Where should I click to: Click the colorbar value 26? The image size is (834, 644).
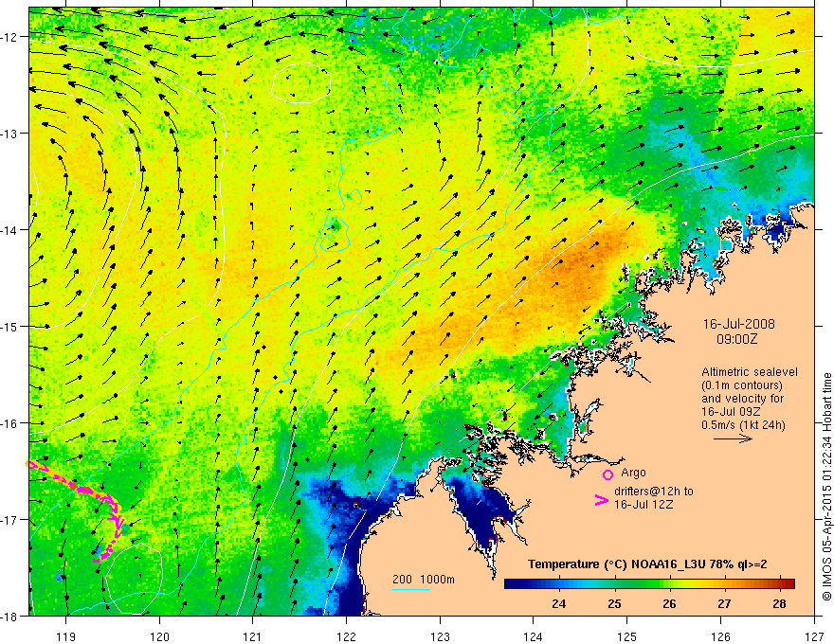(x=670, y=603)
